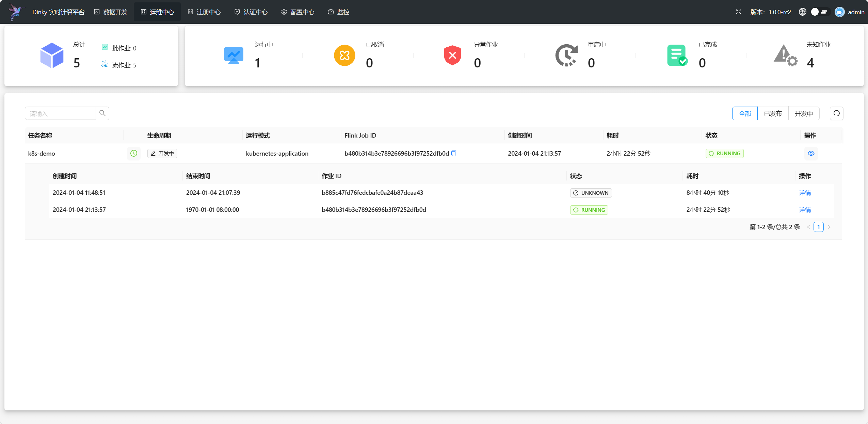Viewport: 868px width, 424px height.
Task: Select page 1 of history
Action: tap(819, 227)
